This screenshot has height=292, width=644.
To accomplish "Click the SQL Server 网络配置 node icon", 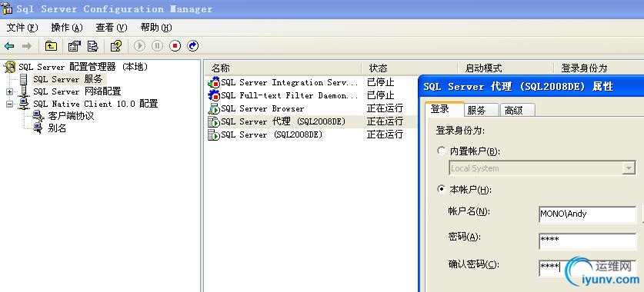I will point(24,91).
